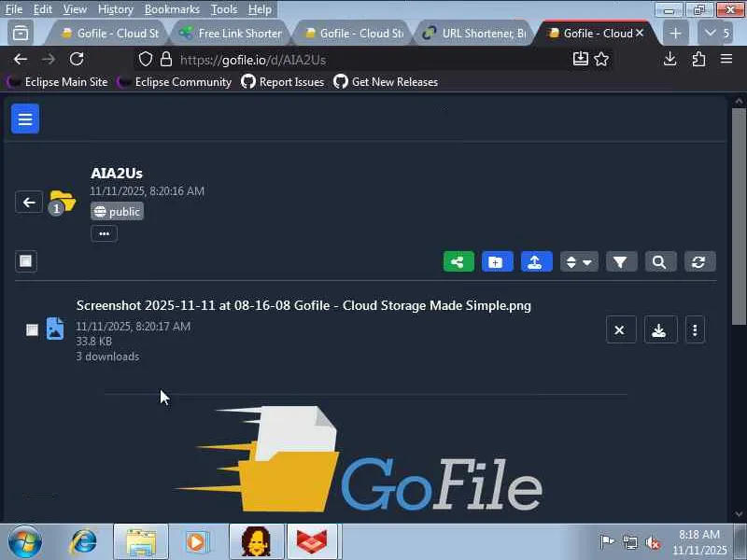Open the folder ellipsis options button
Viewport: 747px width, 560px height.
click(x=104, y=233)
